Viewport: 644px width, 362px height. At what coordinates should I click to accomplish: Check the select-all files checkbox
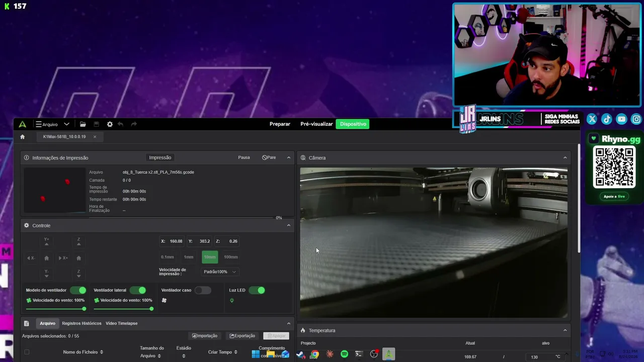27,352
